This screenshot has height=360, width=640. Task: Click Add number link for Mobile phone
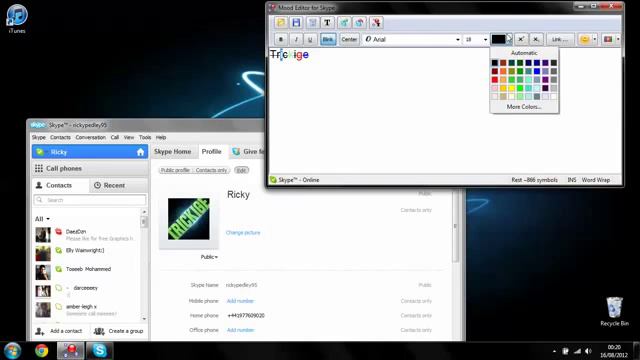click(240, 301)
